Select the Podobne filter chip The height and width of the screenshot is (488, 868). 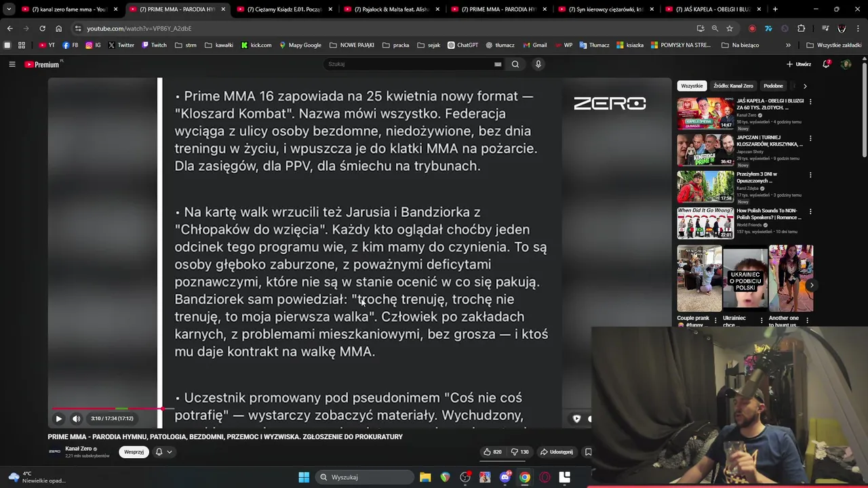click(773, 86)
